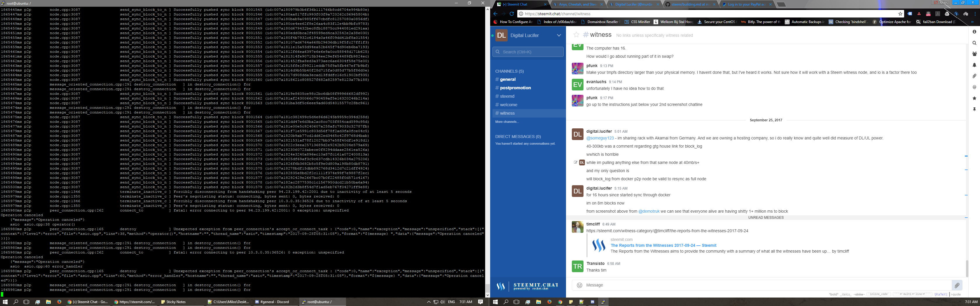Image resolution: width=980 pixels, height=306 pixels.
Task: Click the edited pencil icon beside message
Action: coord(575,162)
